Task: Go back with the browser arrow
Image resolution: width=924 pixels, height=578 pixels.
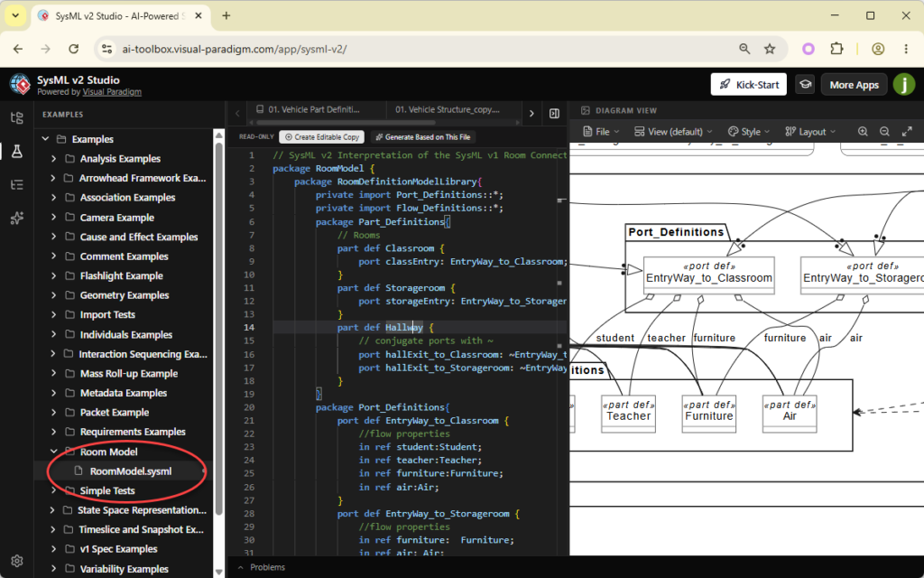Action: (18, 49)
